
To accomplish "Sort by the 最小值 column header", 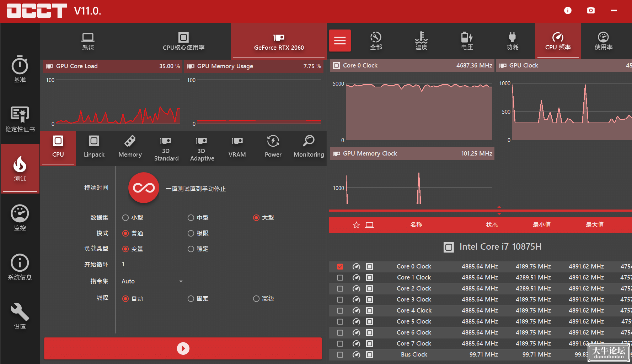I will (542, 225).
